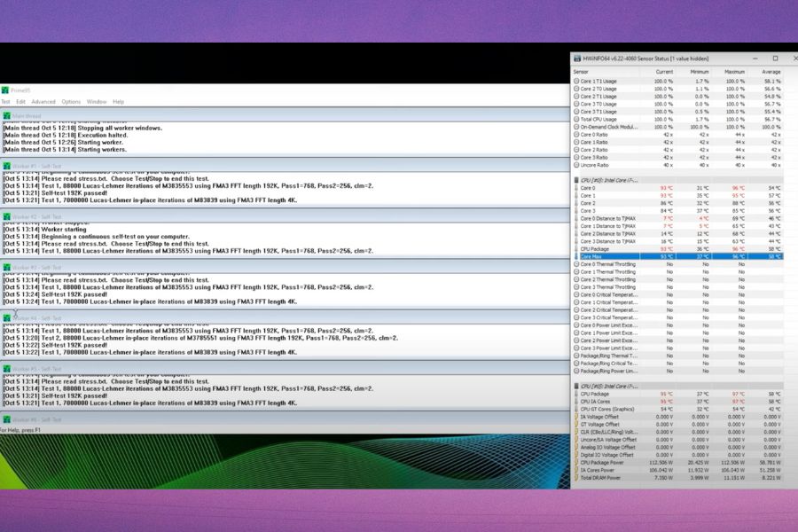798x532 pixels.
Task: Select the Main thread window title bar
Action: pyautogui.click(x=285, y=116)
